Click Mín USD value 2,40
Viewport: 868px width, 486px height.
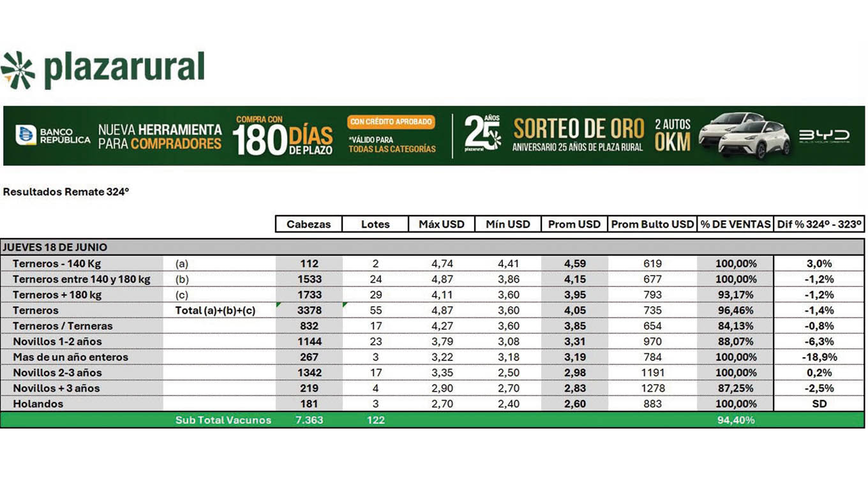coord(508,404)
